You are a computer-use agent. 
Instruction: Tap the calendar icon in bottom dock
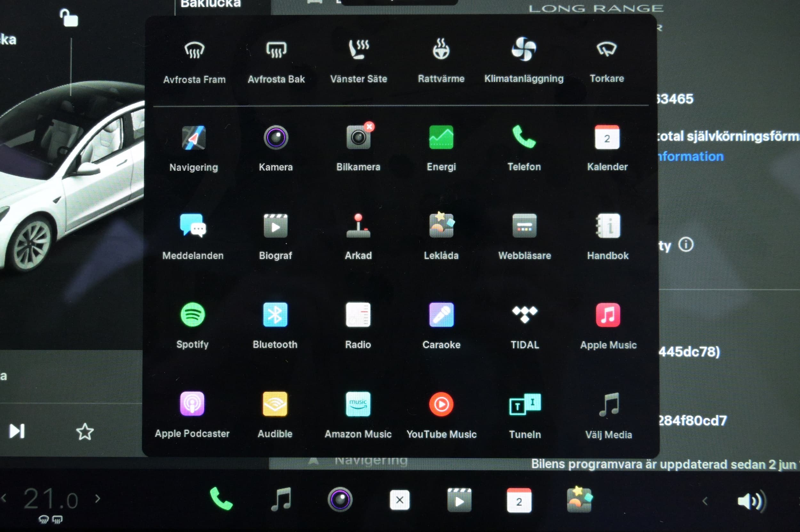519,500
